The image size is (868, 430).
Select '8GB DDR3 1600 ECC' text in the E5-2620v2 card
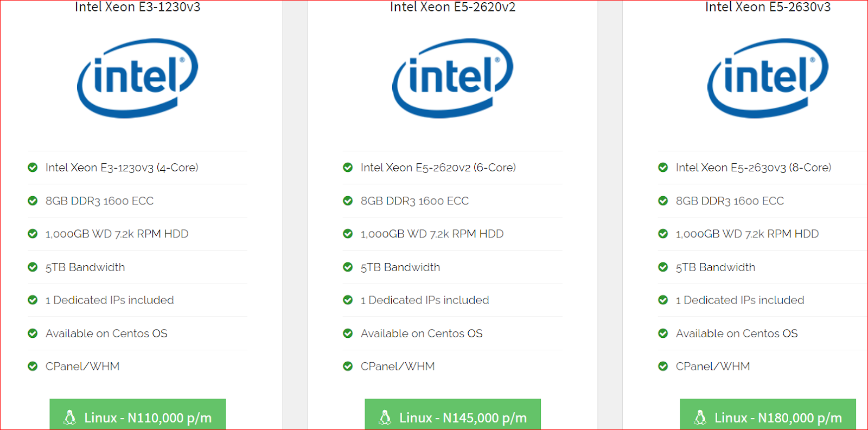pyautogui.click(x=415, y=201)
